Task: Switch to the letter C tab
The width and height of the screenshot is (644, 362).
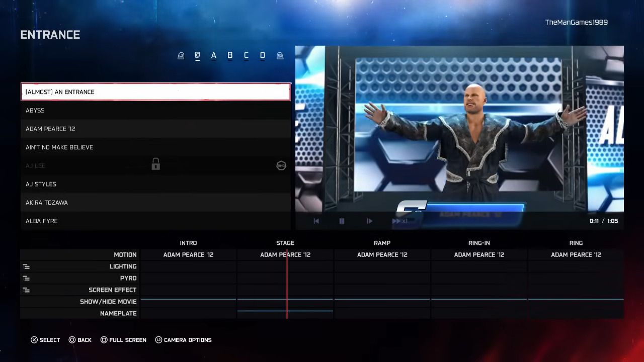Action: (x=246, y=56)
